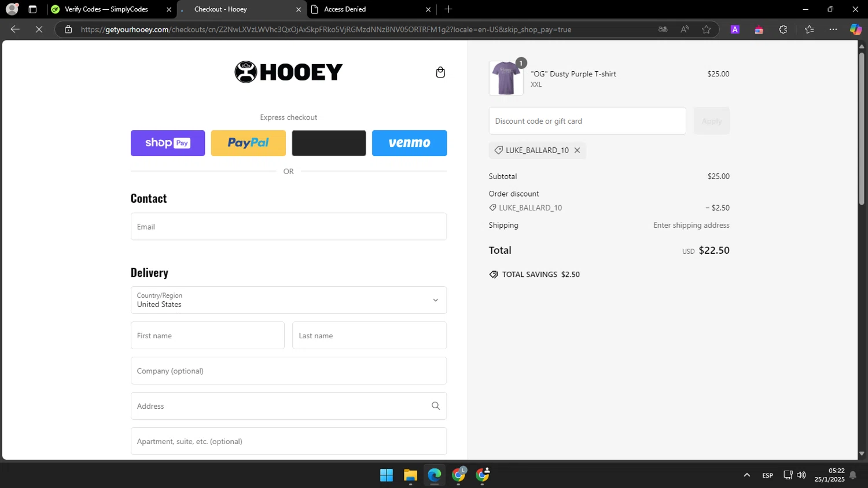Open the Windows Start menu
Viewport: 868px width, 488px height.
[x=387, y=475]
